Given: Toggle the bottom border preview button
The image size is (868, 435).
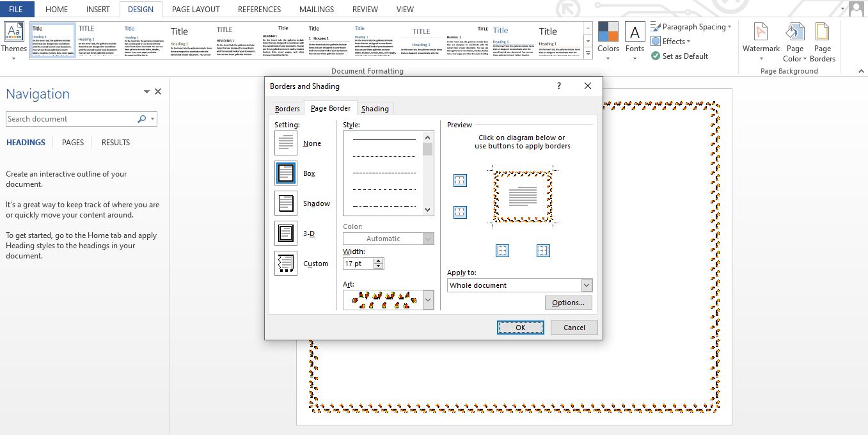Looking at the screenshot, I should (460, 212).
